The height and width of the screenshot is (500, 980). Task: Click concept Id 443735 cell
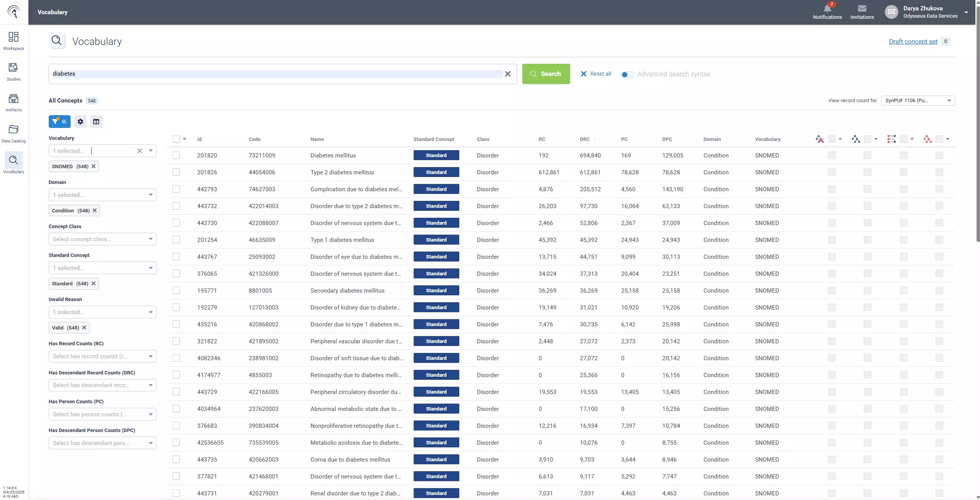tap(207, 459)
